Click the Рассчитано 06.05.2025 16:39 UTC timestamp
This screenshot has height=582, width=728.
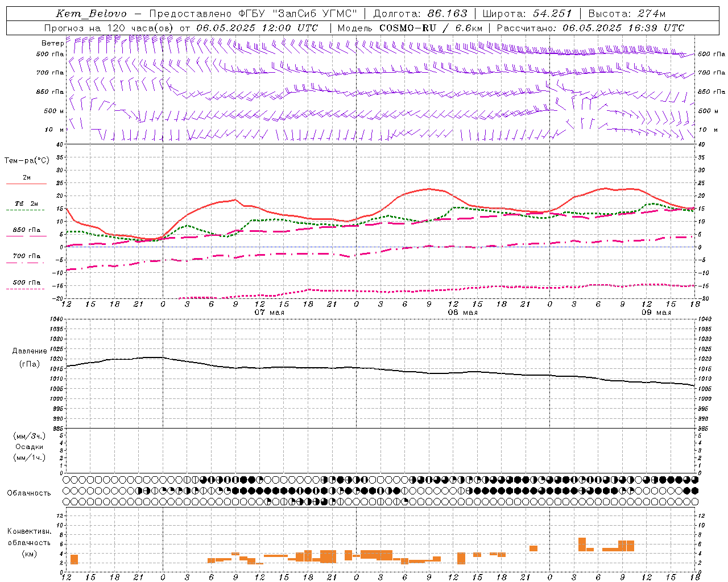pyautogui.click(x=590, y=28)
